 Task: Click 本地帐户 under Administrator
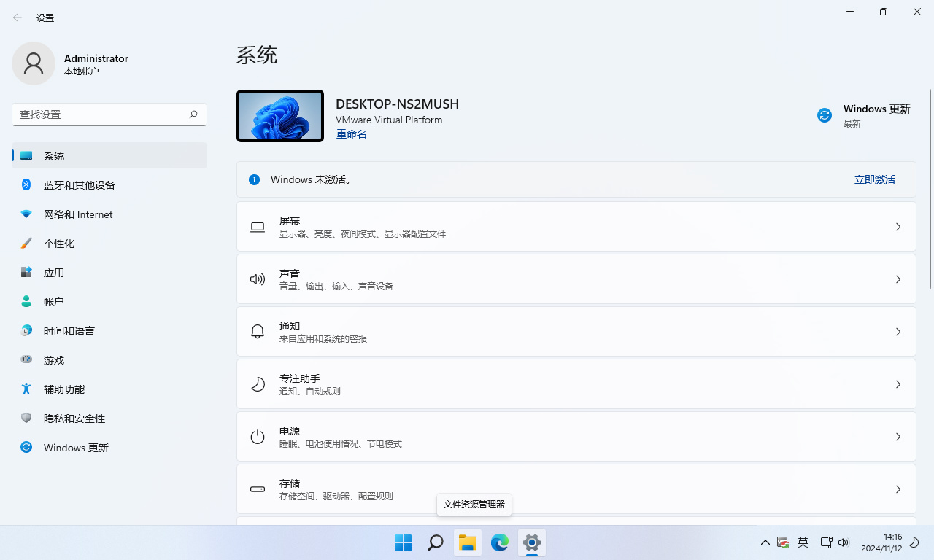coord(82,71)
